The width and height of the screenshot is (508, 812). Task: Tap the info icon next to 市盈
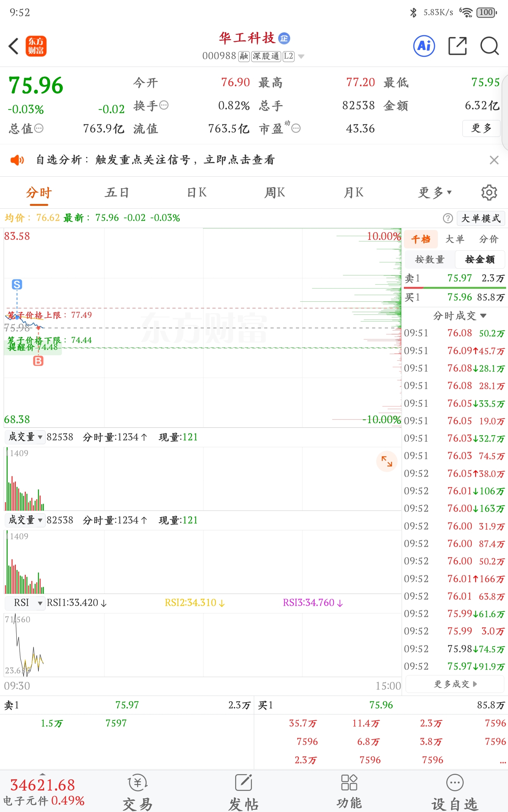click(296, 128)
